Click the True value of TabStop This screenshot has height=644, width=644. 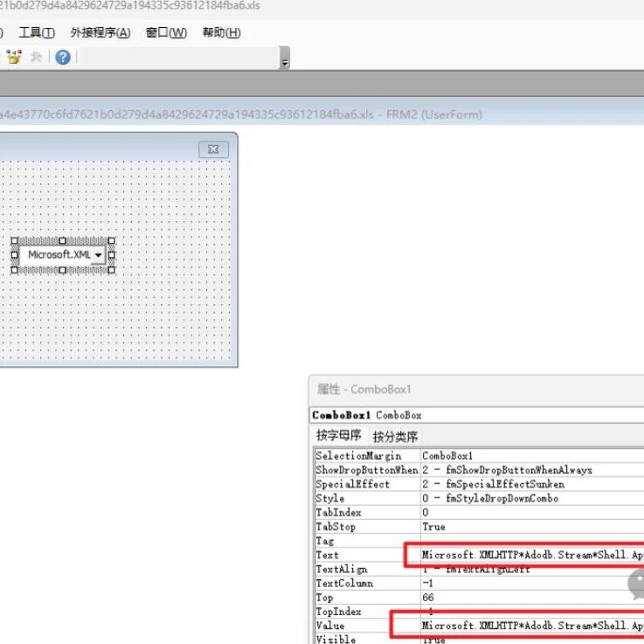pyautogui.click(x=433, y=527)
